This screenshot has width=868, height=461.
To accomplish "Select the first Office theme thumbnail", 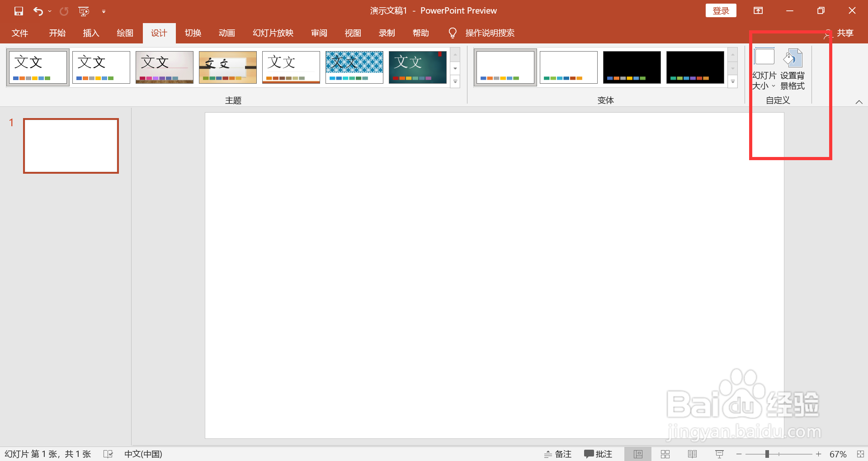I will click(38, 67).
